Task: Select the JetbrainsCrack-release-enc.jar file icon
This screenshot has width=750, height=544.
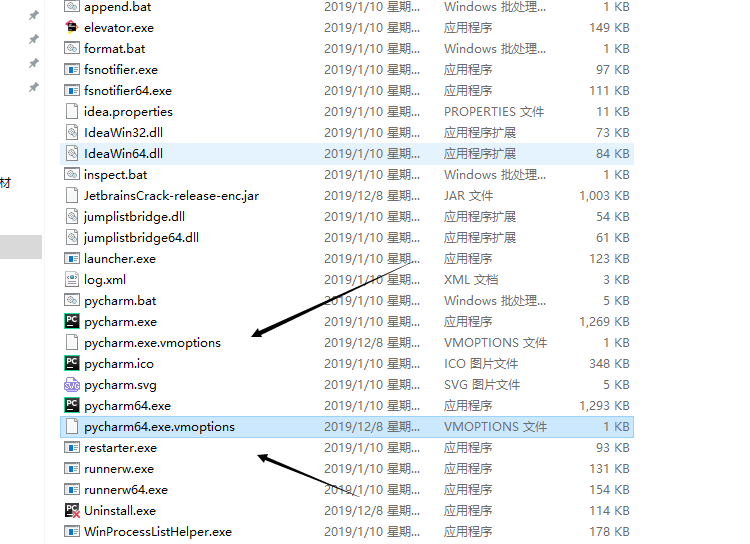Action: tap(72, 196)
